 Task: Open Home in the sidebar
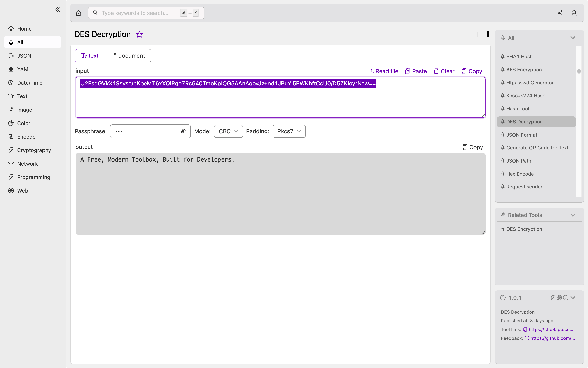[32, 29]
